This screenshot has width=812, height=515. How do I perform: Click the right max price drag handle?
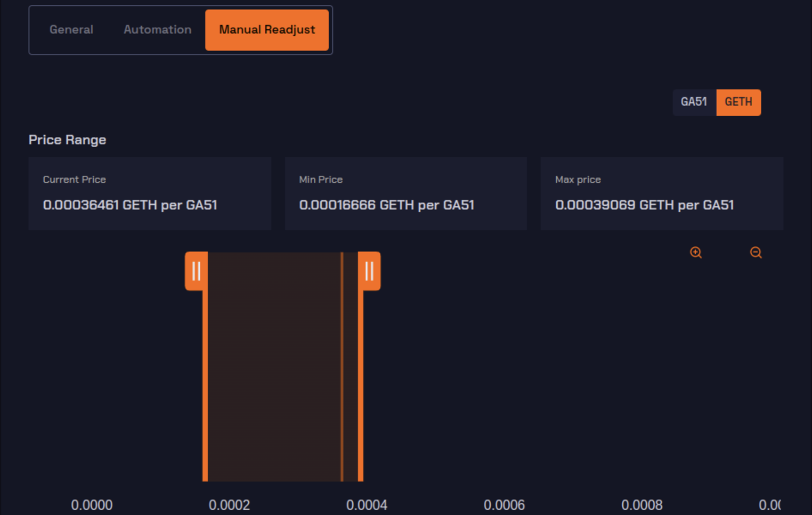pyautogui.click(x=369, y=271)
